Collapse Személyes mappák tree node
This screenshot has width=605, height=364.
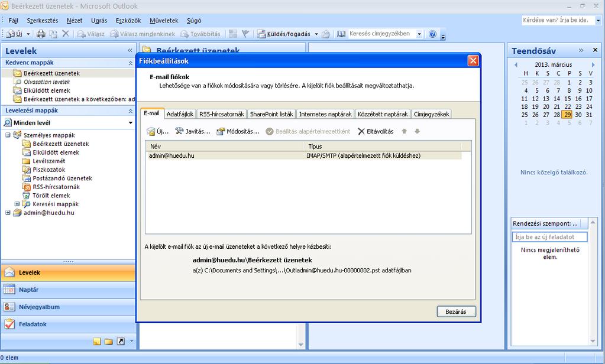coord(8,135)
